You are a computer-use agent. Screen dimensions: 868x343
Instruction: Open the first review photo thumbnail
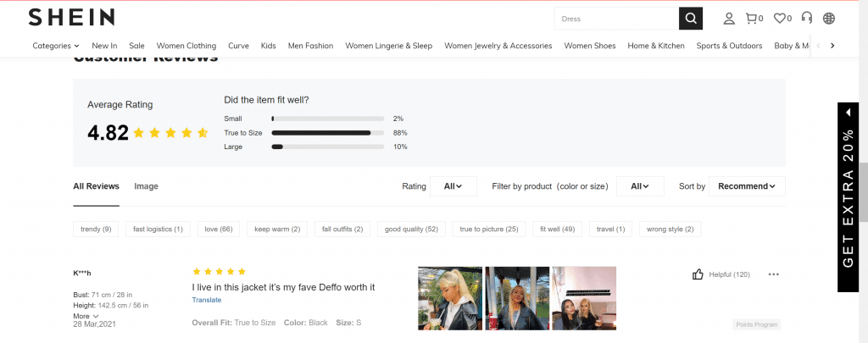pos(450,298)
